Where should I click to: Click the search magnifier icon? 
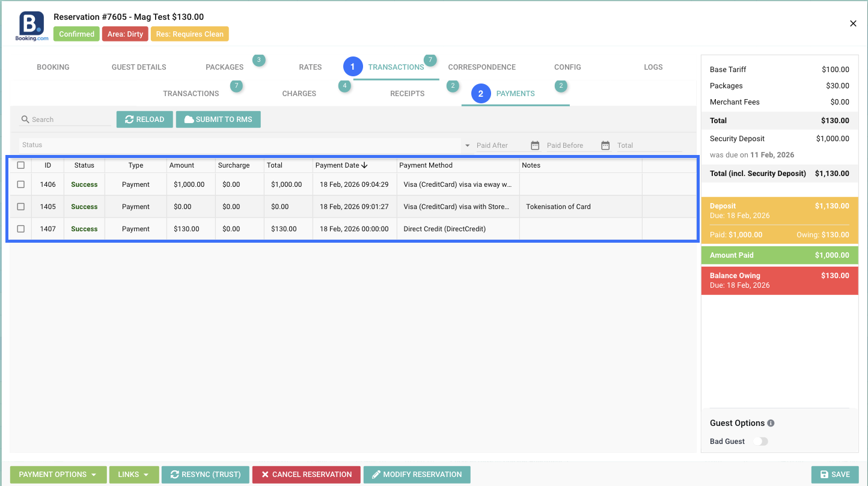(25, 120)
